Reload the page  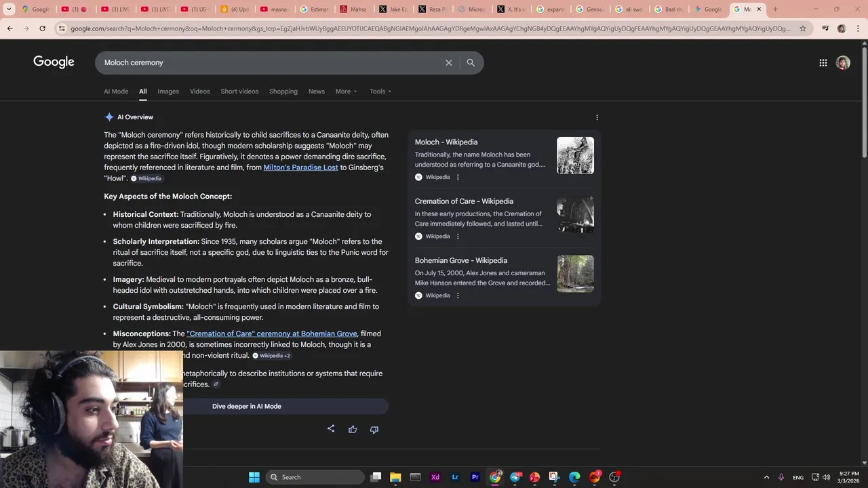click(43, 28)
